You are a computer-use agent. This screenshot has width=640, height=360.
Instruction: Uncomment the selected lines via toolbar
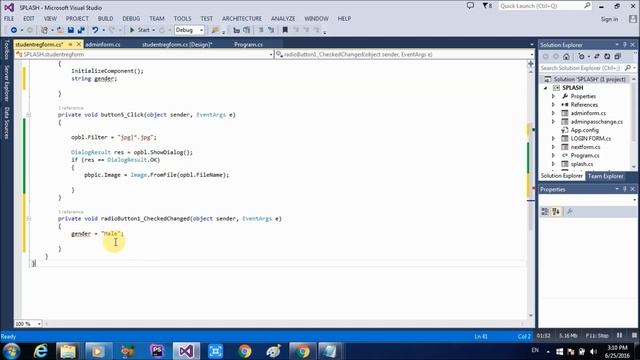[x=271, y=30]
